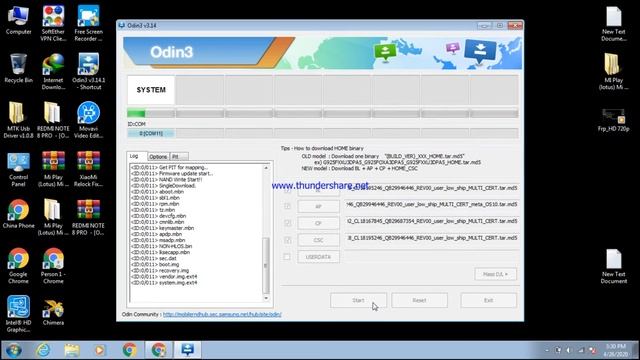Switch to Odin3 on the taskbar
This screenshot has width=640, height=360.
click(188, 350)
